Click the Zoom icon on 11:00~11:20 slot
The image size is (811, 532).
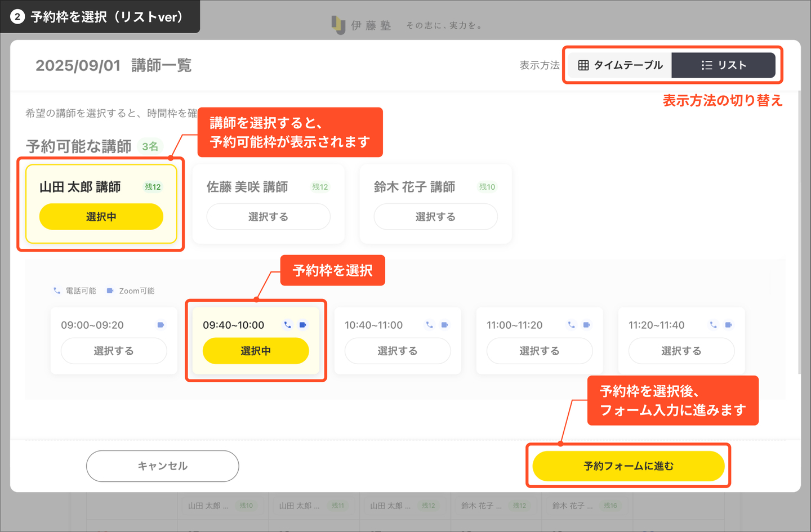click(586, 325)
